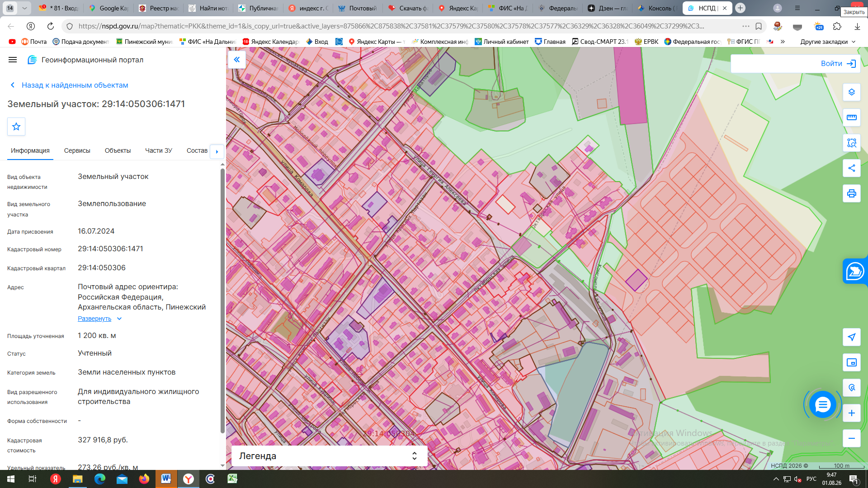
Task: Open the hamburger main menu
Action: [x=13, y=60]
